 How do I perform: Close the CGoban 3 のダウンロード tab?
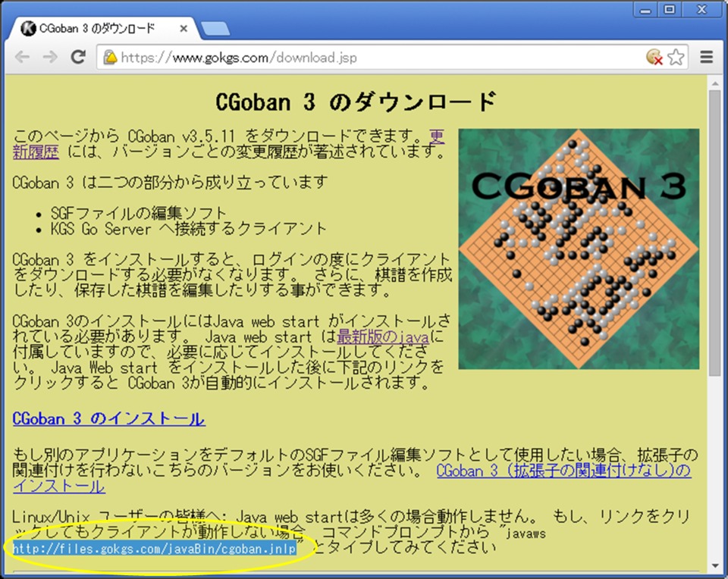tap(184, 29)
